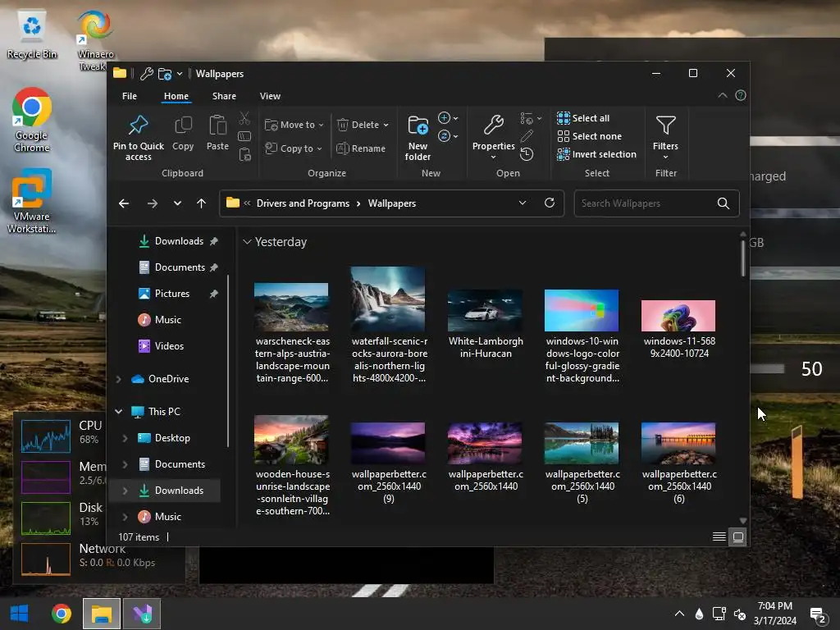The height and width of the screenshot is (630, 840).
Task: Click the Paste ribbon icon
Action: point(217,126)
